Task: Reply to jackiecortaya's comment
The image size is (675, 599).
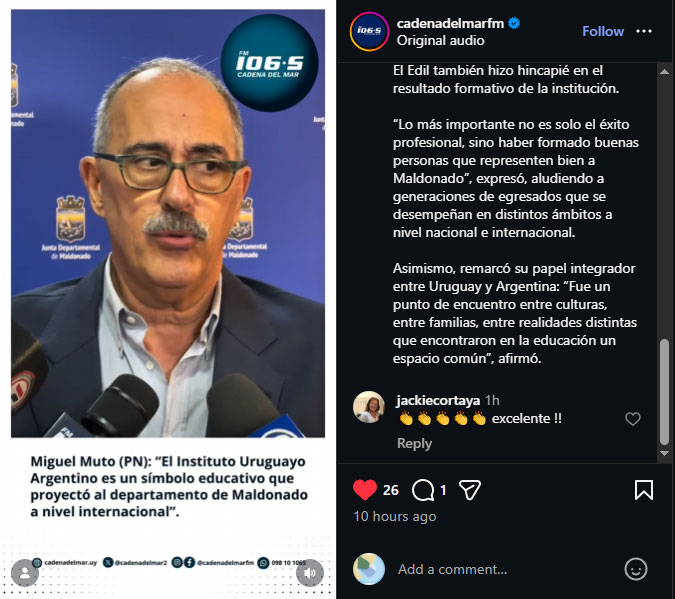Action: tap(414, 443)
